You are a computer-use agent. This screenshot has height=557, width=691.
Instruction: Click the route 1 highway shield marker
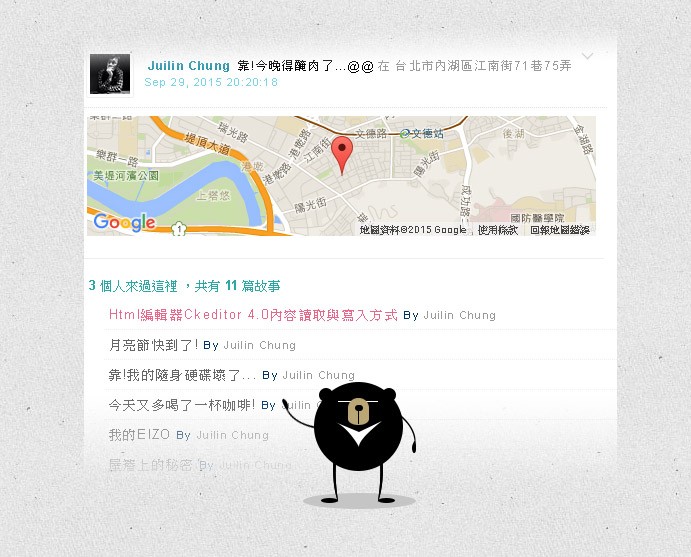point(179,229)
